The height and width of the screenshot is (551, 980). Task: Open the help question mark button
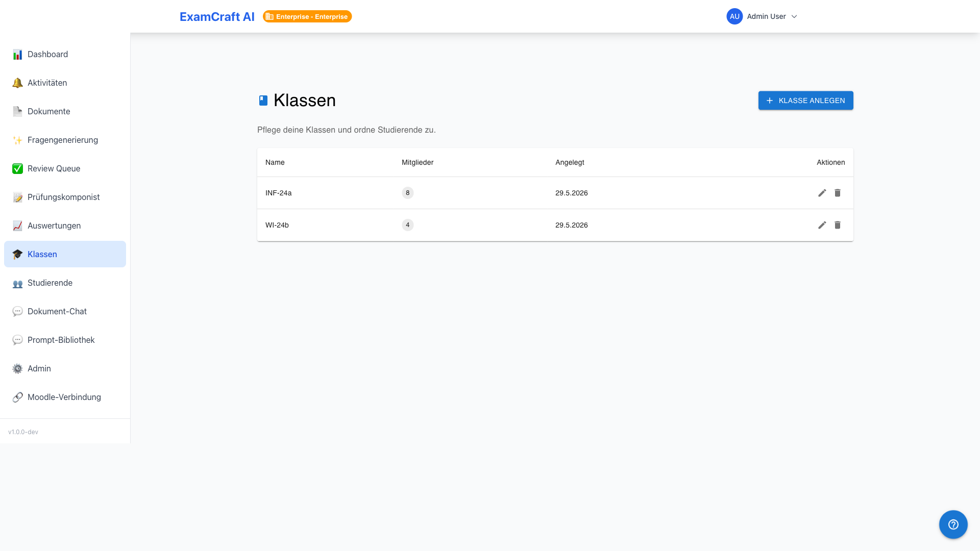pos(953,524)
